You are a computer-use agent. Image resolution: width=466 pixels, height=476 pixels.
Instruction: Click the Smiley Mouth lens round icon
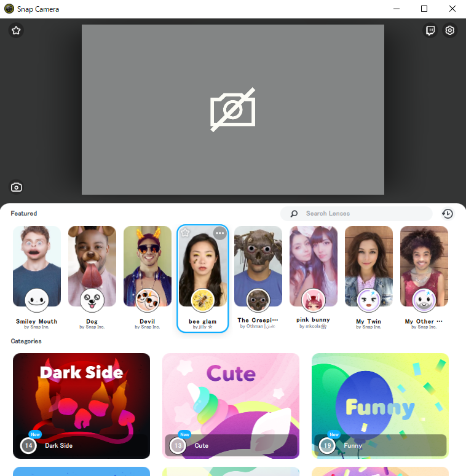(37, 300)
